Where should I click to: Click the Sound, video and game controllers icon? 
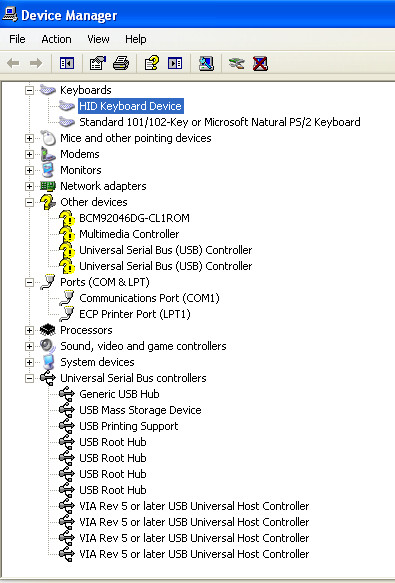pos(48,346)
